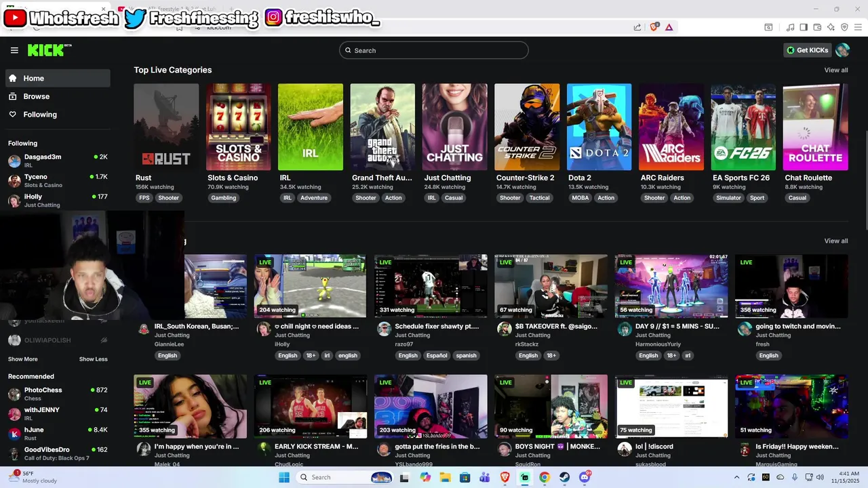The width and height of the screenshot is (868, 488).
Task: Click the Kick search field
Action: 434,50
